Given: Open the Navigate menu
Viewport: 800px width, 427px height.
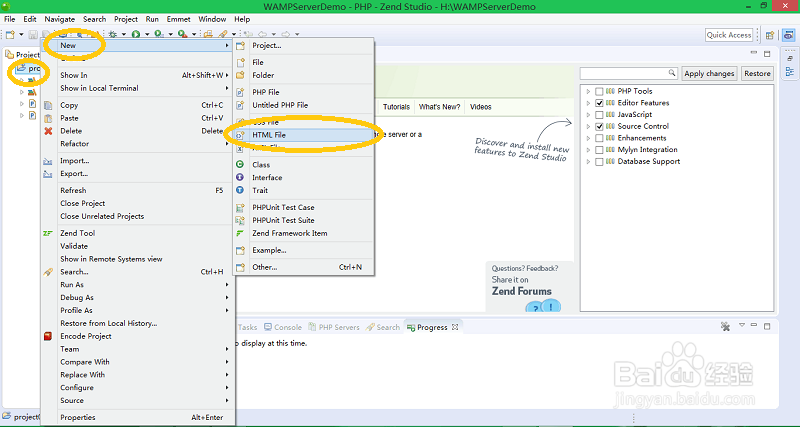Looking at the screenshot, I should click(x=60, y=19).
